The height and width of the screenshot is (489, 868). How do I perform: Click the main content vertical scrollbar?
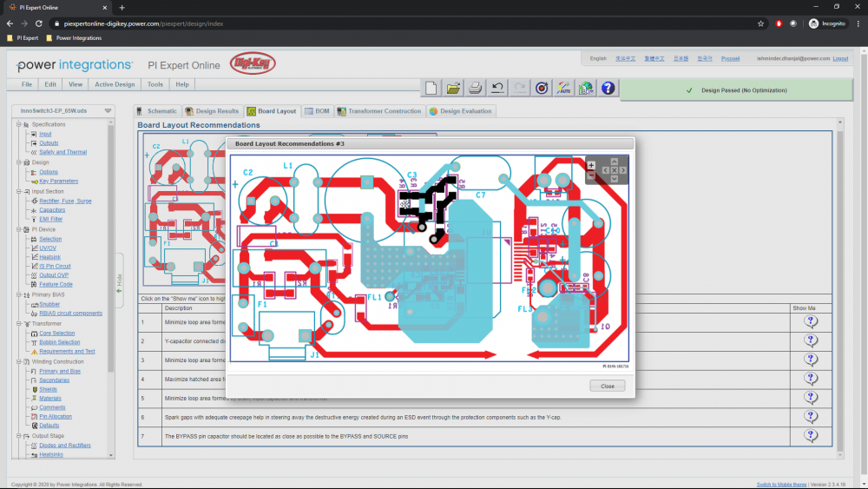pyautogui.click(x=839, y=288)
